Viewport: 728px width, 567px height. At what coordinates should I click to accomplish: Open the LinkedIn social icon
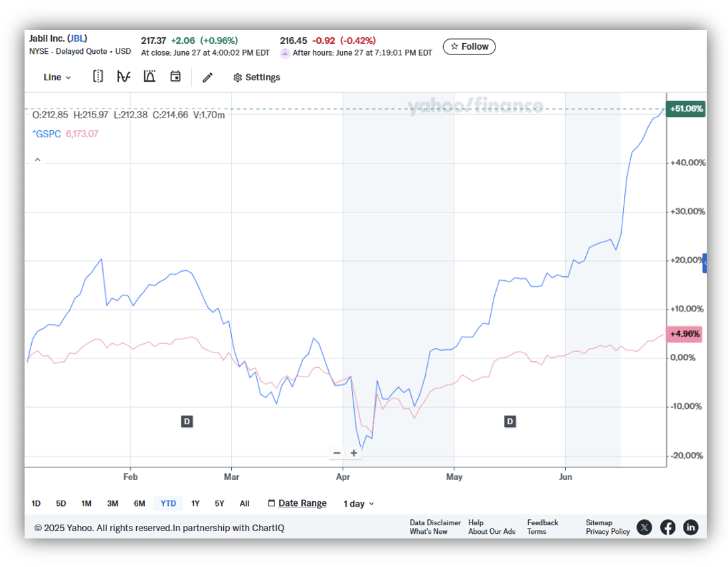click(691, 527)
